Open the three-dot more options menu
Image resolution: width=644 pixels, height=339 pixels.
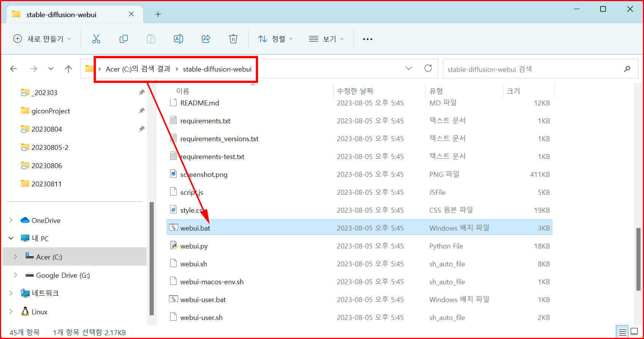click(368, 39)
